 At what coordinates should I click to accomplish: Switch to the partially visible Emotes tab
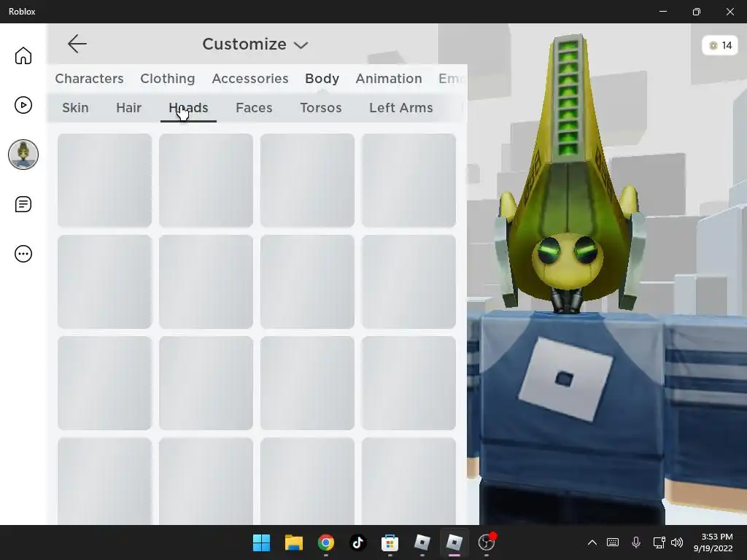point(452,79)
